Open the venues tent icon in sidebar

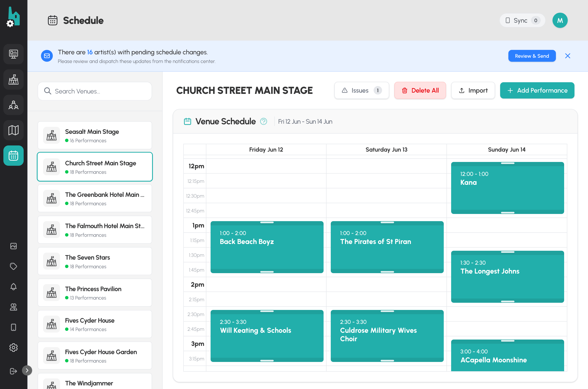[x=13, y=79]
